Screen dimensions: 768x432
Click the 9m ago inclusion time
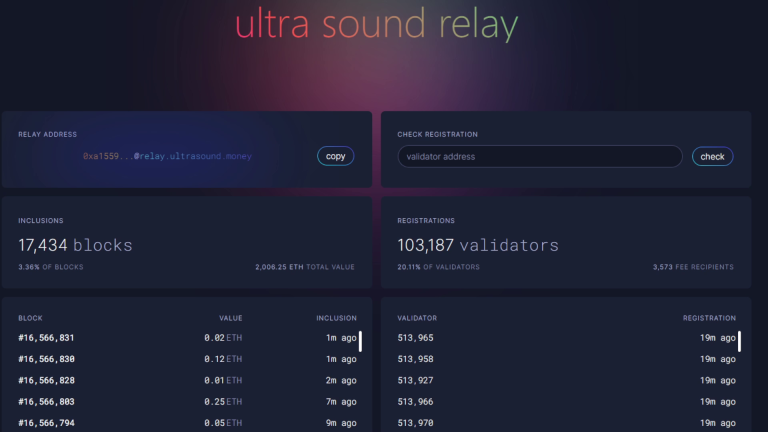(x=341, y=423)
